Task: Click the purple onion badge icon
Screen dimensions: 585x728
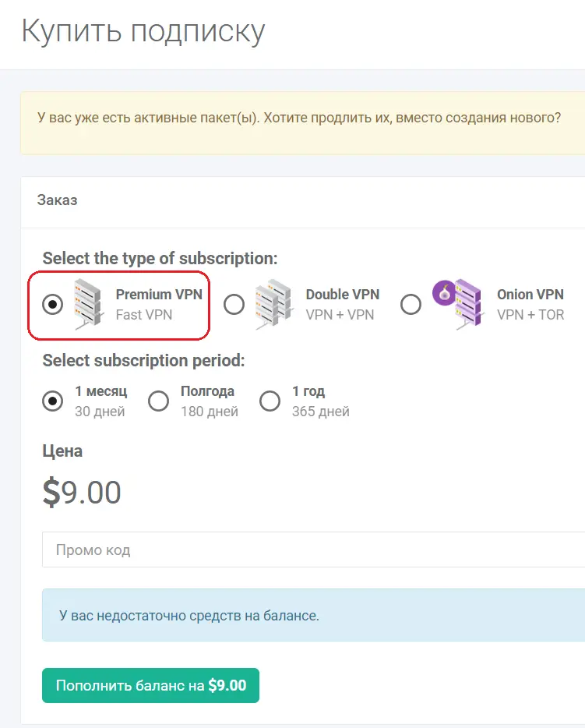Action: (444, 293)
